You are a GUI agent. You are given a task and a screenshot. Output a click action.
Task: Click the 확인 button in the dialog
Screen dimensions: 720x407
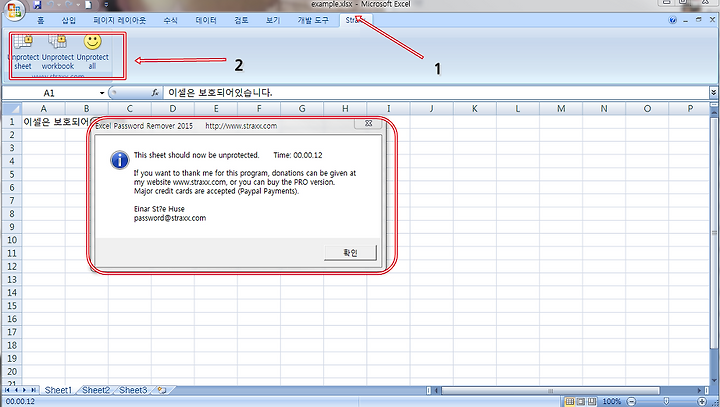point(350,253)
